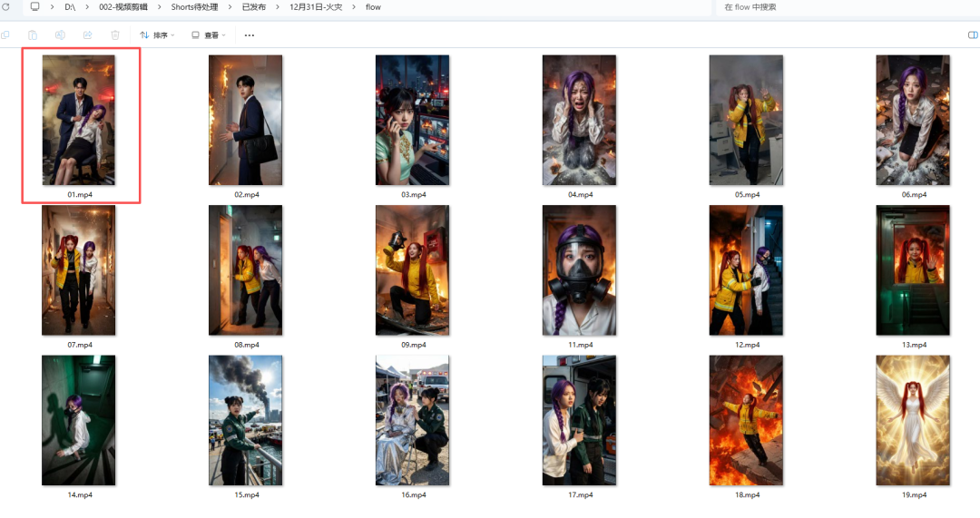The image size is (980, 518).
Task: Click the 11.mp4 file name
Action: pyautogui.click(x=581, y=345)
